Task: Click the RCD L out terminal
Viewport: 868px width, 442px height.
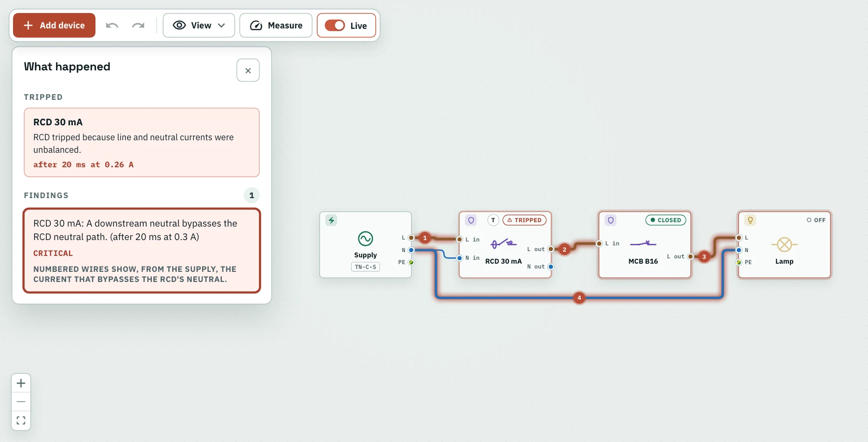Action: pyautogui.click(x=551, y=249)
